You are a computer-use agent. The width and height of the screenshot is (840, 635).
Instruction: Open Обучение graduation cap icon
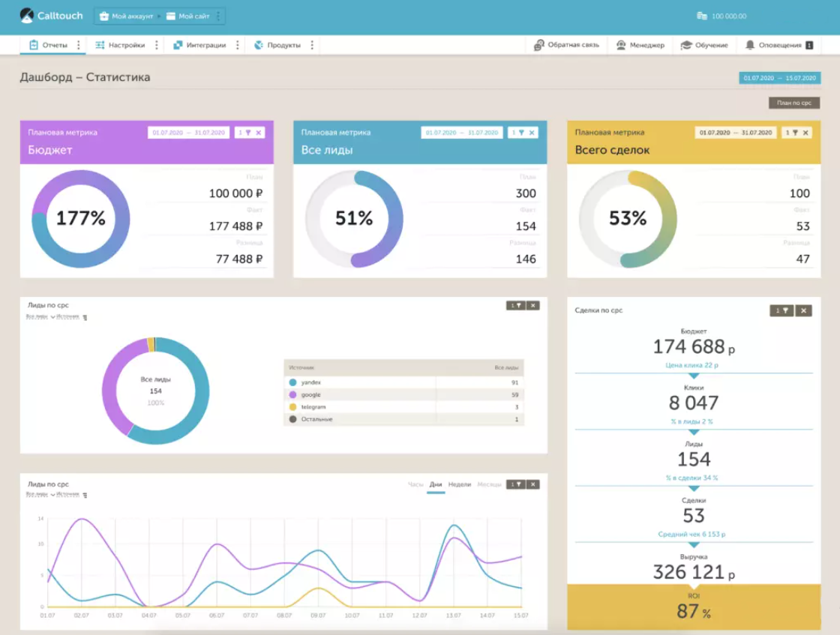(685, 45)
